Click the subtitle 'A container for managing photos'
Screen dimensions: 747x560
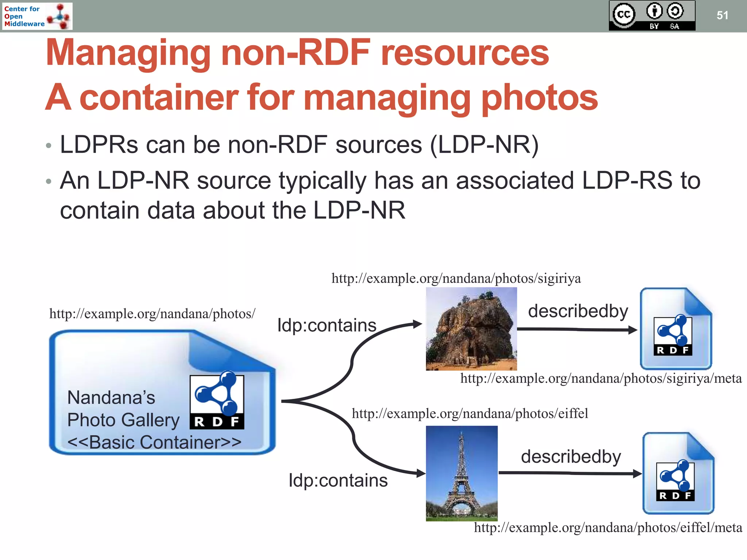[x=322, y=98]
